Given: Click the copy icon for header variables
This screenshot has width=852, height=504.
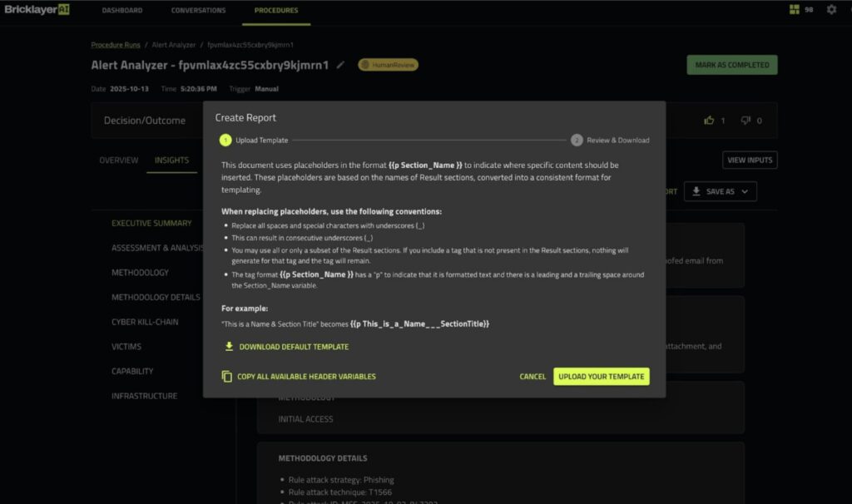Looking at the screenshot, I should 227,377.
